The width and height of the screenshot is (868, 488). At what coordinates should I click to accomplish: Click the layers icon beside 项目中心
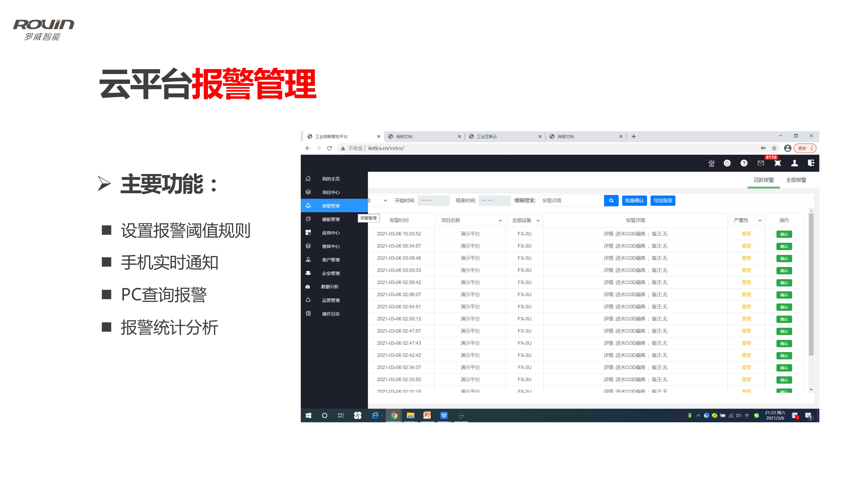coord(308,192)
